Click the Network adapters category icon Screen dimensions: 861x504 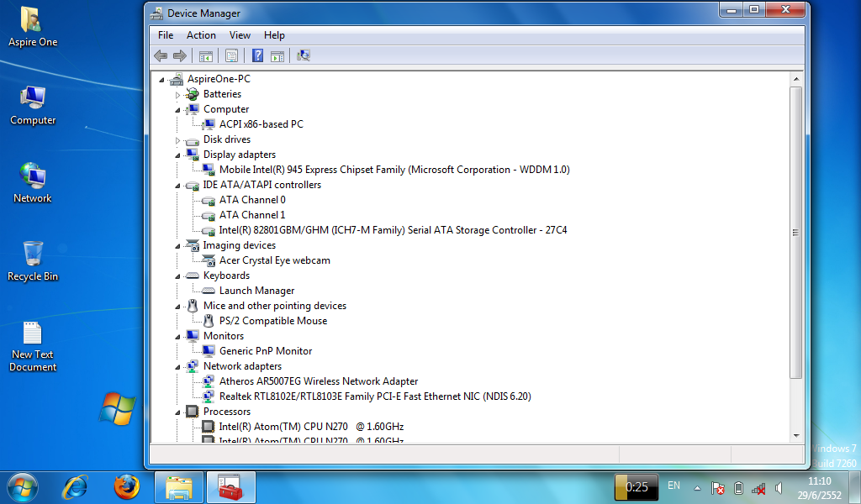tap(192, 365)
